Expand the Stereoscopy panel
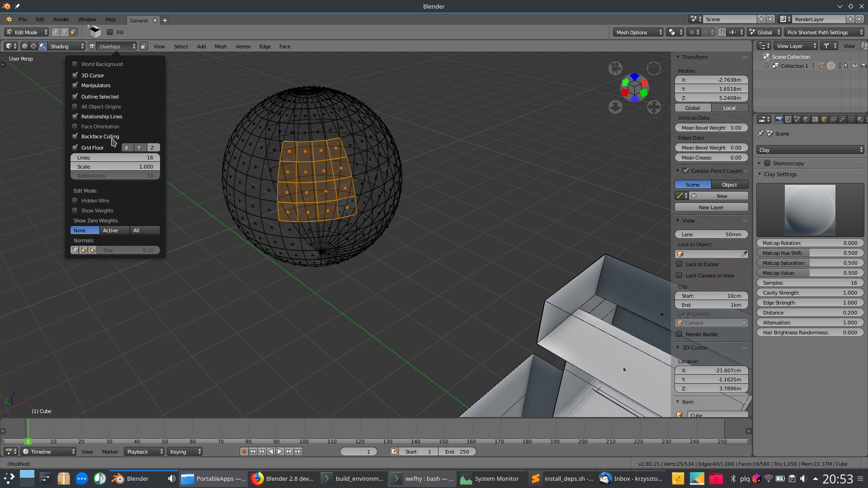 click(x=759, y=163)
